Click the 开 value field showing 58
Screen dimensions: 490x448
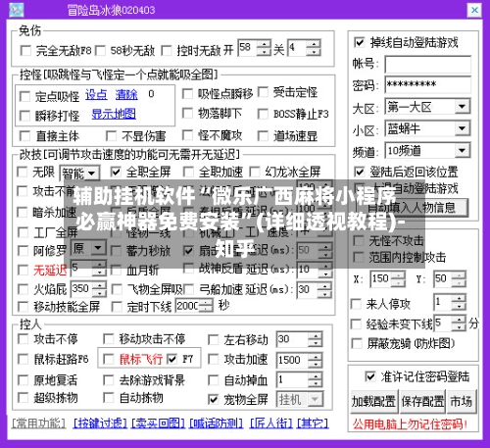[x=255, y=48]
